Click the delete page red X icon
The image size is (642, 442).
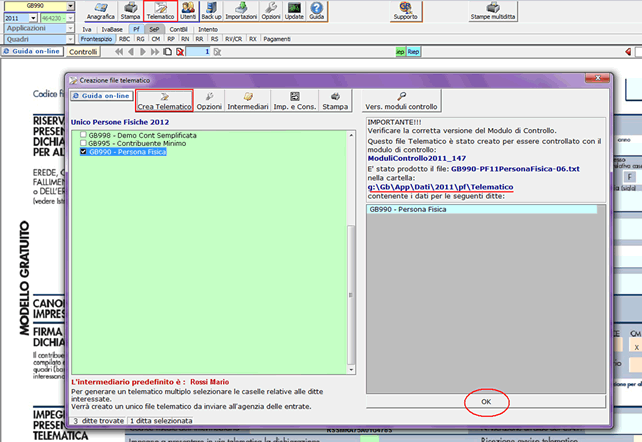(x=180, y=52)
